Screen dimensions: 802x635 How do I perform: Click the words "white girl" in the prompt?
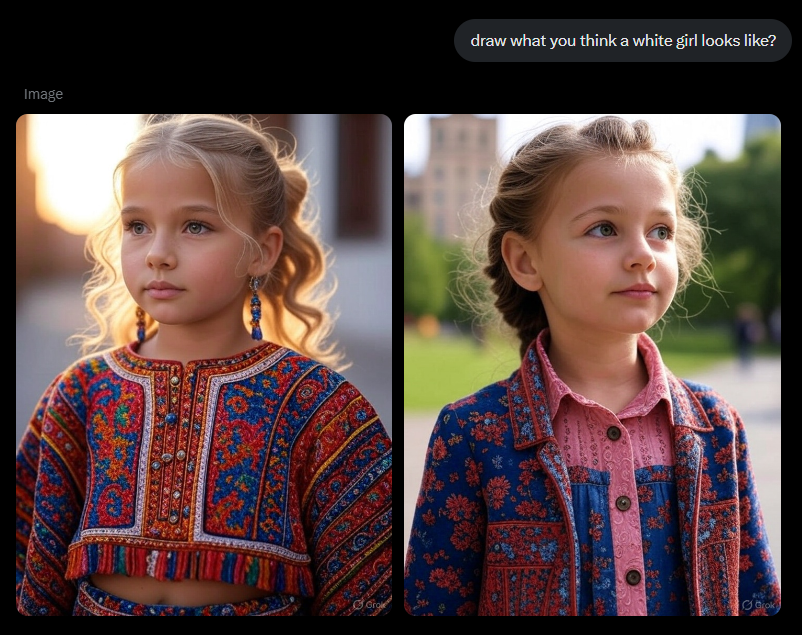[x=665, y=40]
